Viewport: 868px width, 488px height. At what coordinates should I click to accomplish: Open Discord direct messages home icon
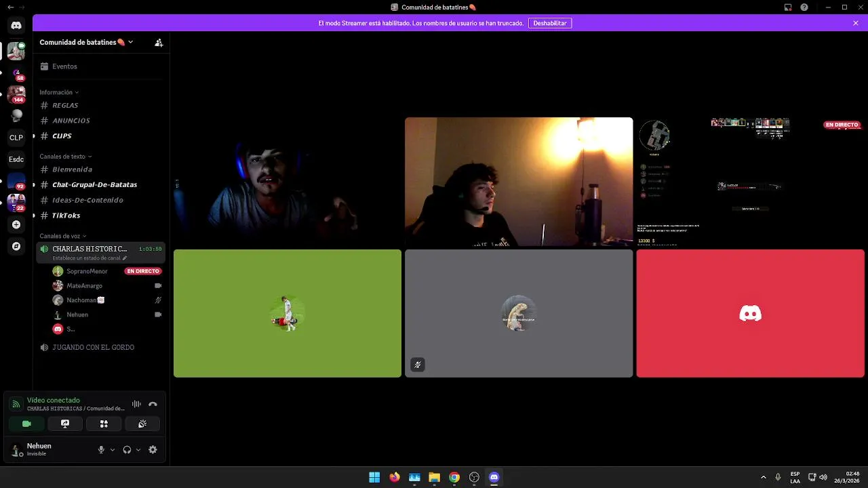pos(16,25)
